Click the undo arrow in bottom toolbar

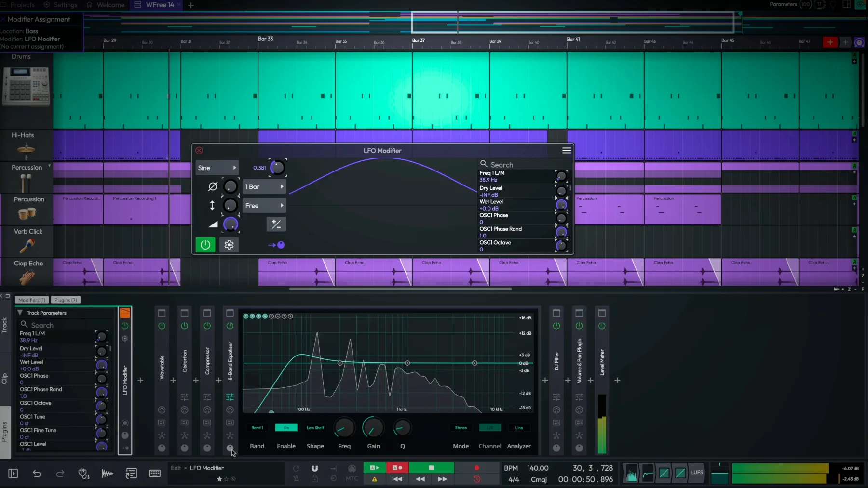pyautogui.click(x=37, y=474)
